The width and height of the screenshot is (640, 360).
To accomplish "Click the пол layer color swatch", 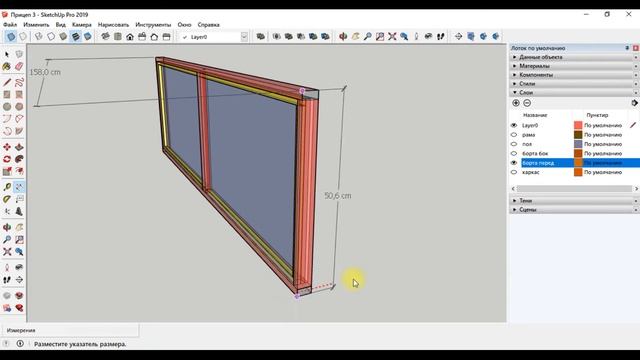I will 578,144.
